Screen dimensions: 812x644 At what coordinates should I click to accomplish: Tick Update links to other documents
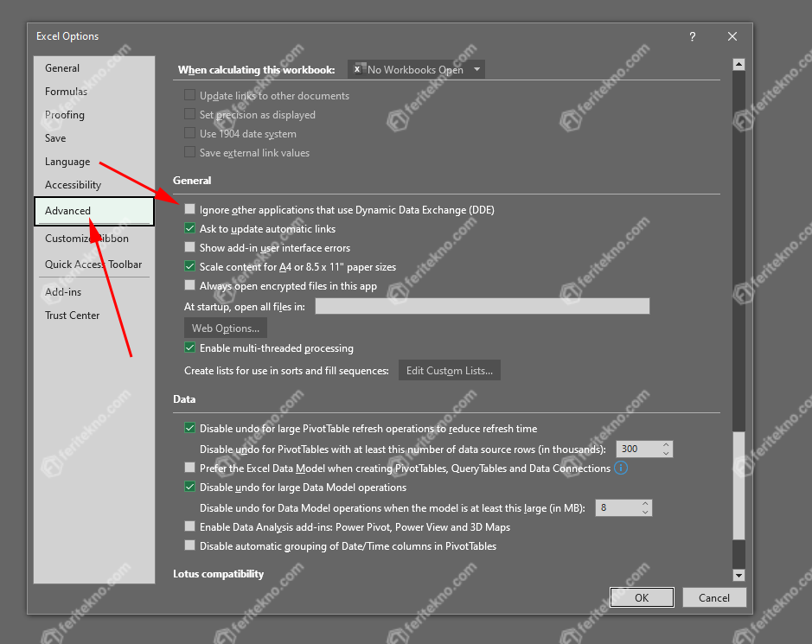tap(190, 95)
